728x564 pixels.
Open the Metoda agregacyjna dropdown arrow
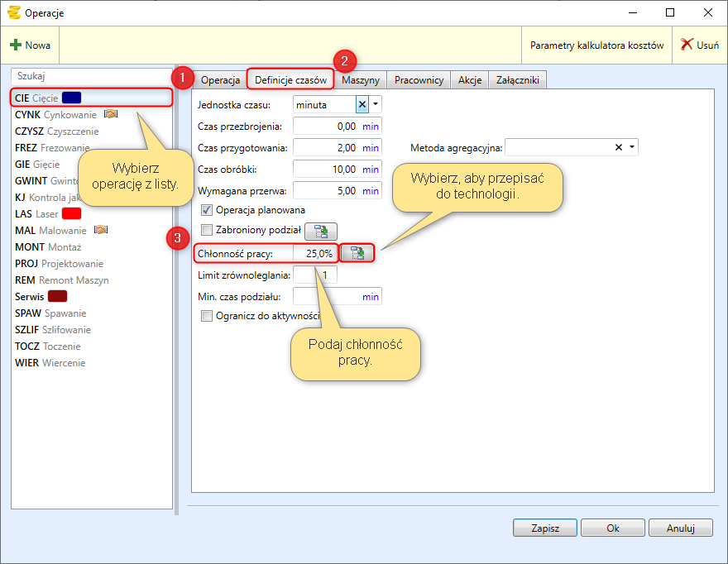(x=633, y=147)
